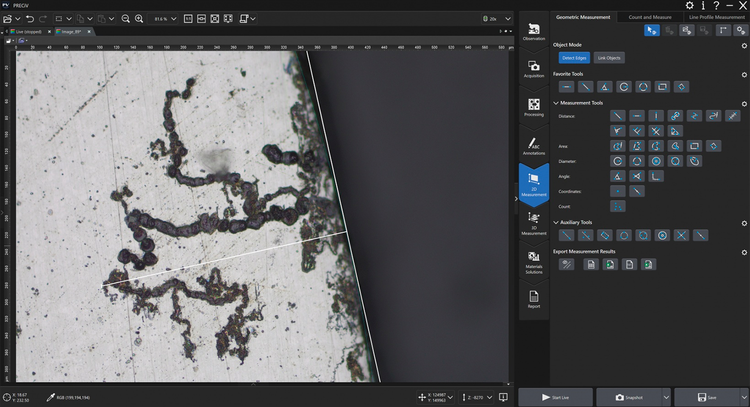
Task: Open the 3D Measurement panel
Action: click(x=534, y=221)
